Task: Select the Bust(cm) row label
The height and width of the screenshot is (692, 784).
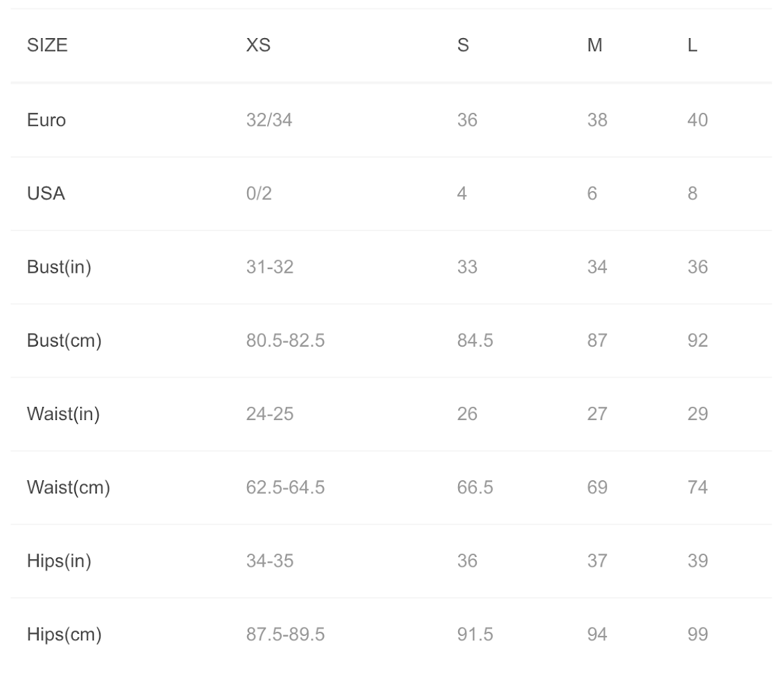Action: (64, 340)
